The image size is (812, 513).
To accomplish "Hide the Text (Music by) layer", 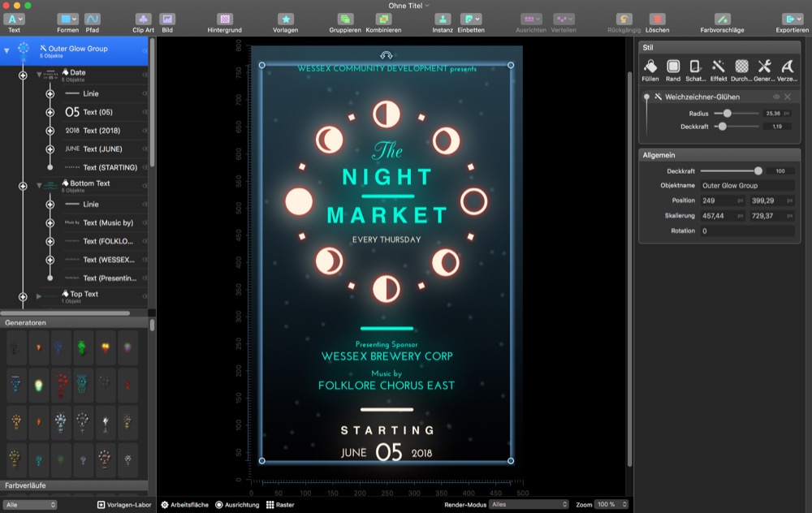I will (x=145, y=222).
